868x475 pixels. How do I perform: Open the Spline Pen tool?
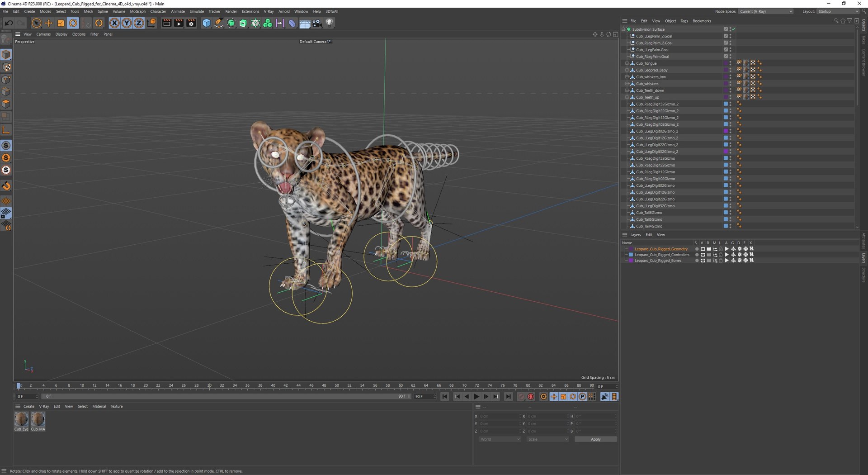[219, 23]
